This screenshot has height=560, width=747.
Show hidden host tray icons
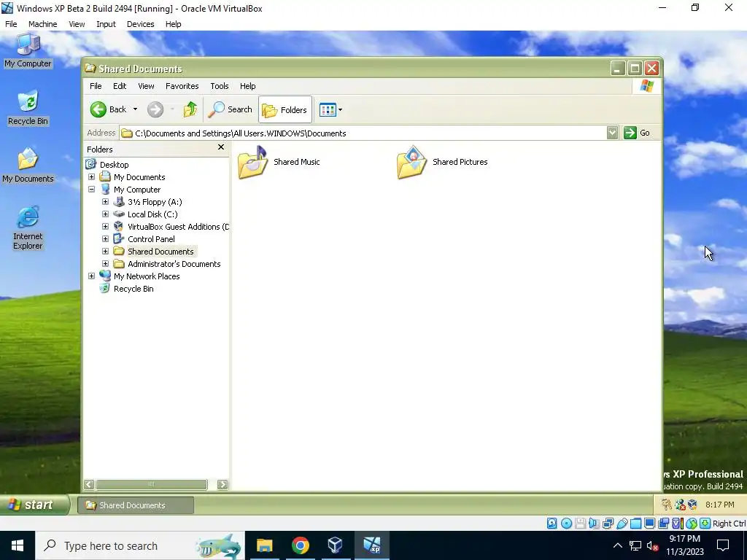[x=617, y=545]
